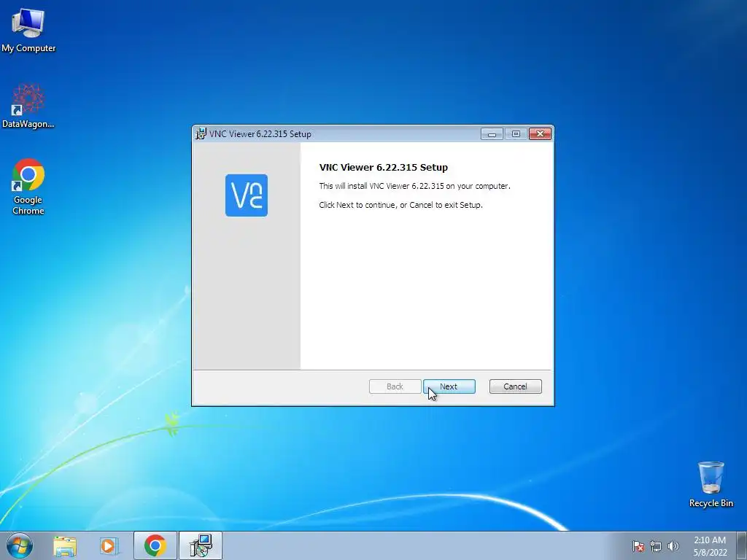Cancel the VNC Viewer installation

click(x=516, y=386)
